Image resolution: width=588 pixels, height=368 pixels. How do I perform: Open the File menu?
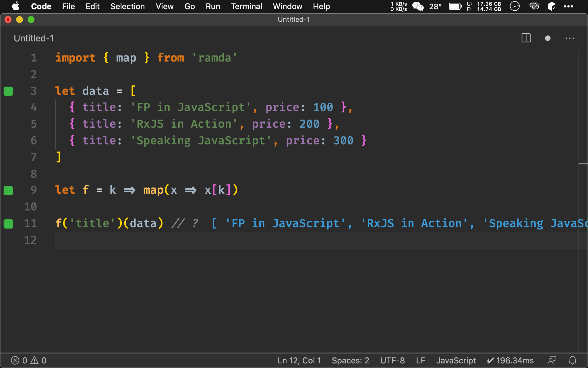click(x=67, y=6)
